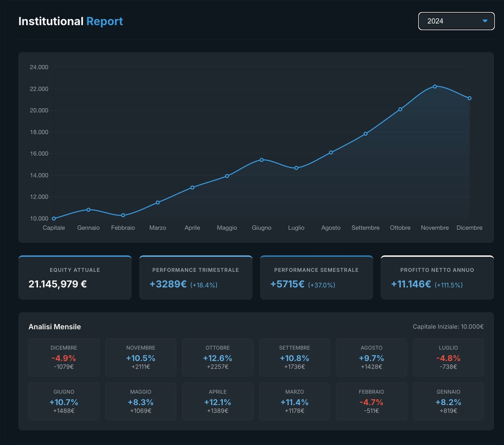The width and height of the screenshot is (504, 445).
Task: Select the Profitto Netto Annuo card
Action: tap(437, 278)
